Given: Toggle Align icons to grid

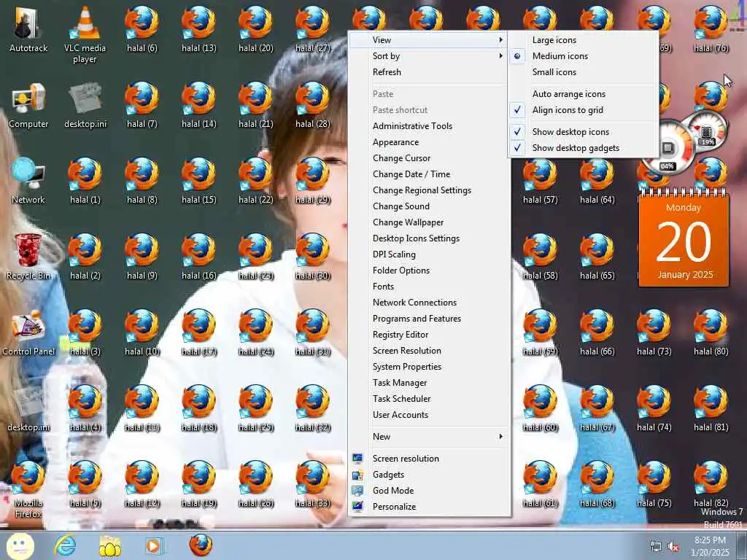Looking at the screenshot, I should coord(584,110).
